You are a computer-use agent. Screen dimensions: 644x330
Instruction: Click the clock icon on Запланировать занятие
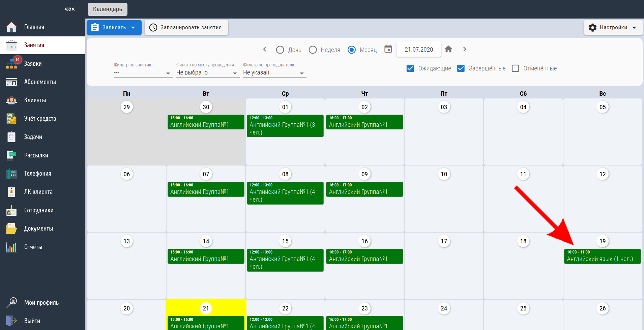(153, 28)
